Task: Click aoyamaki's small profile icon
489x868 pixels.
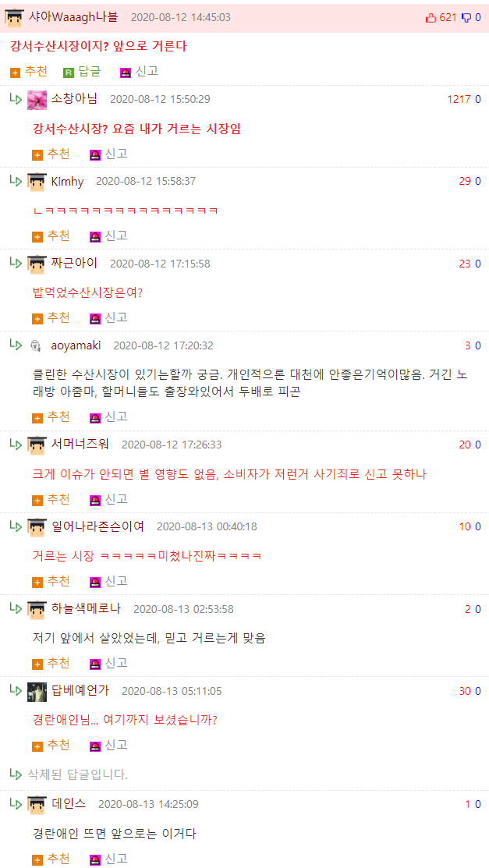Action: tap(36, 346)
